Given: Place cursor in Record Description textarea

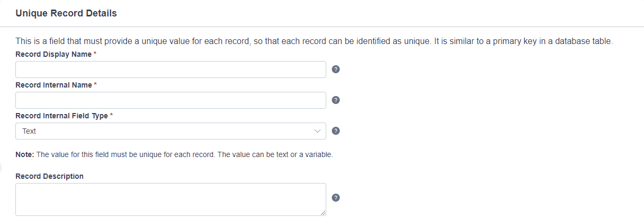Looking at the screenshot, I should (171, 199).
